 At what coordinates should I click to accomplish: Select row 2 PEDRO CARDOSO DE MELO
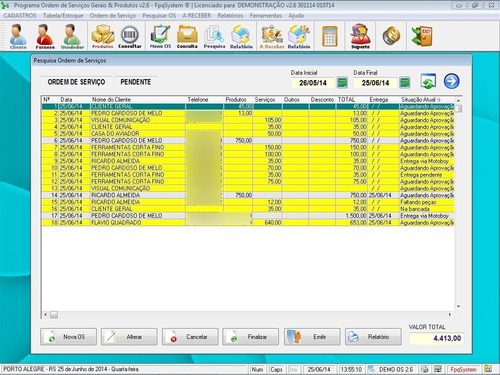click(x=248, y=113)
